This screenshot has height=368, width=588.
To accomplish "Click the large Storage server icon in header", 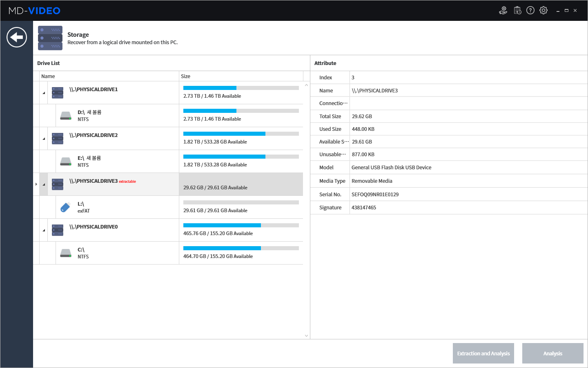I will (50, 38).
